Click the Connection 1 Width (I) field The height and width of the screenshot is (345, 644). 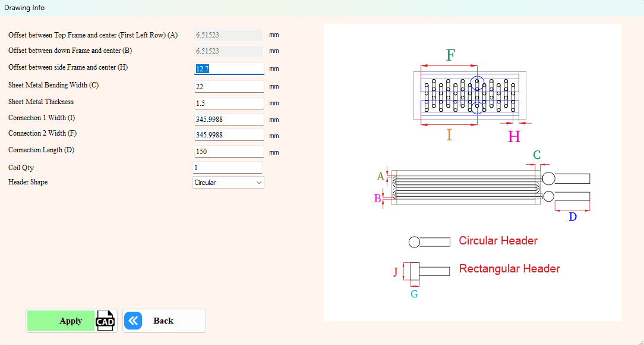pos(229,120)
